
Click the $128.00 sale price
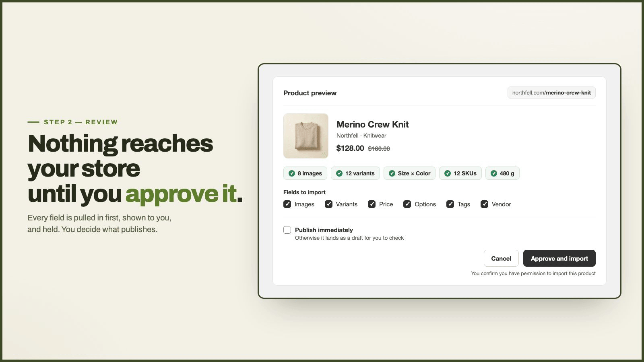pyautogui.click(x=350, y=148)
